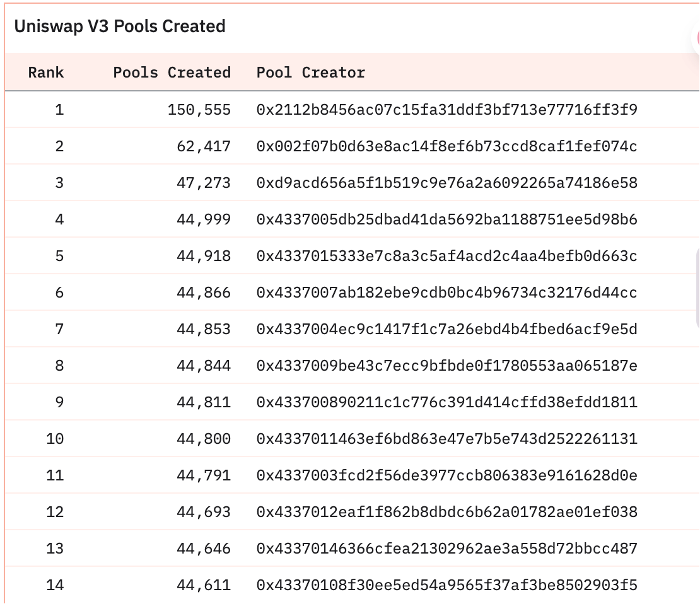Select the 47,273 pools created cell
The height and width of the screenshot is (604, 700).
point(203,183)
